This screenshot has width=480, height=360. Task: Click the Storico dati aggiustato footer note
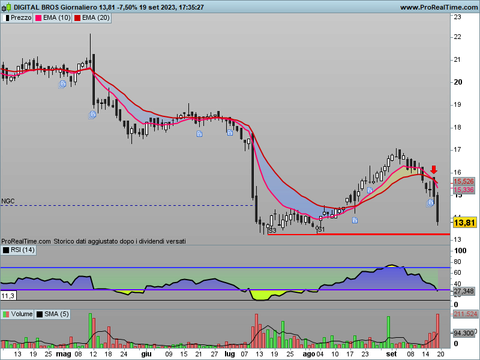point(120,241)
